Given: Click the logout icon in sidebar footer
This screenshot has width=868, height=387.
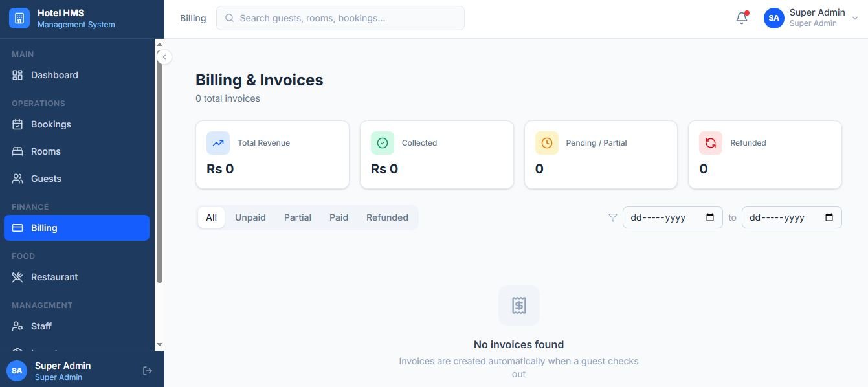Looking at the screenshot, I should (x=148, y=371).
